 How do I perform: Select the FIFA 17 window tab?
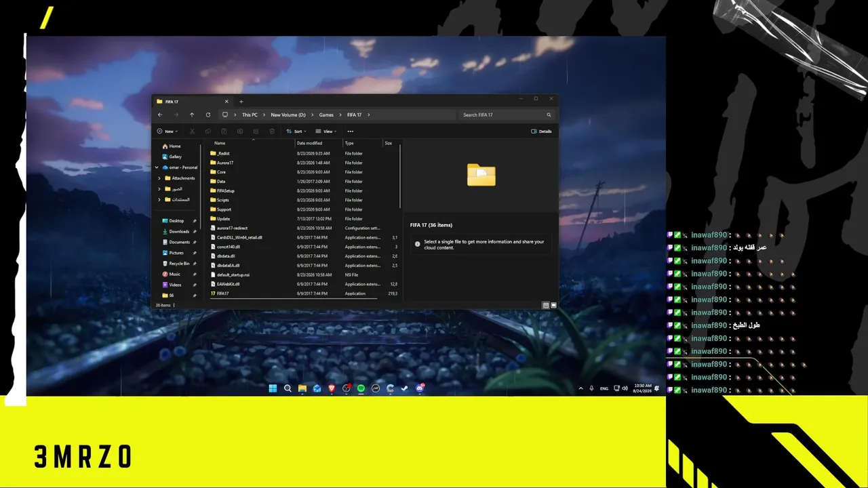pos(193,102)
